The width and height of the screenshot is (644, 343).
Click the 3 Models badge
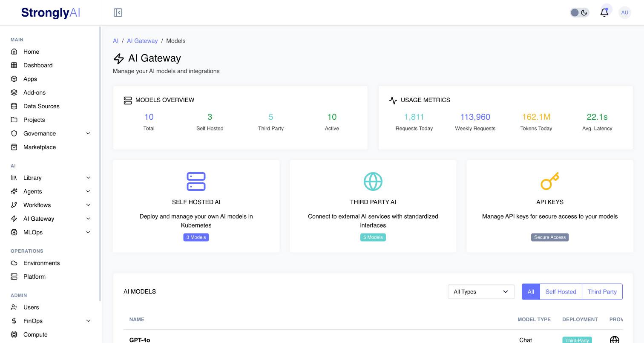[x=196, y=237]
